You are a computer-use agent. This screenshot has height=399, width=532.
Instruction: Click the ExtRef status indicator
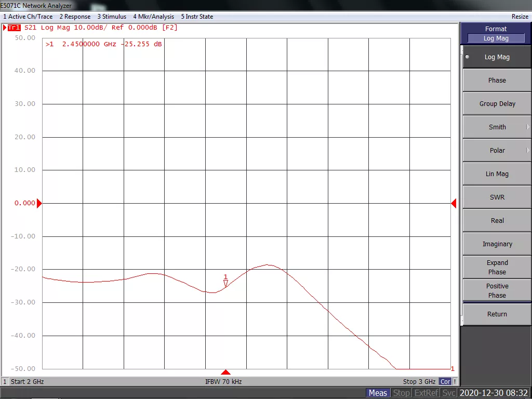426,393
